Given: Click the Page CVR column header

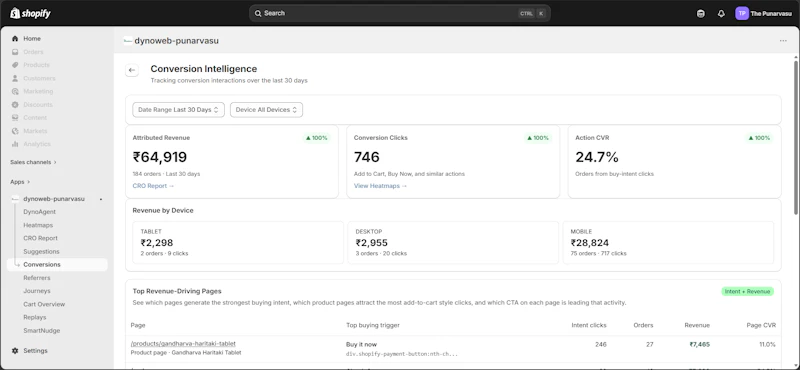Looking at the screenshot, I should pyautogui.click(x=760, y=325).
